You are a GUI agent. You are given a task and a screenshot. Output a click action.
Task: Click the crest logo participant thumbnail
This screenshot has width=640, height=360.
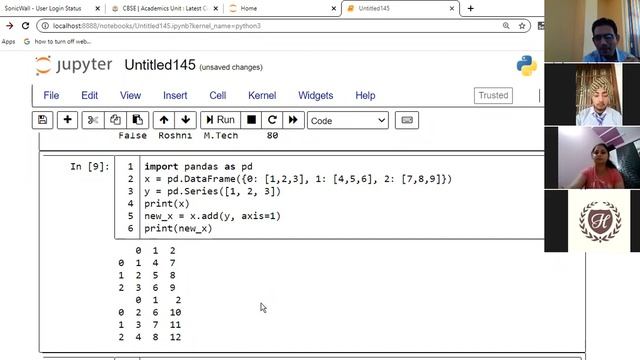point(592,221)
